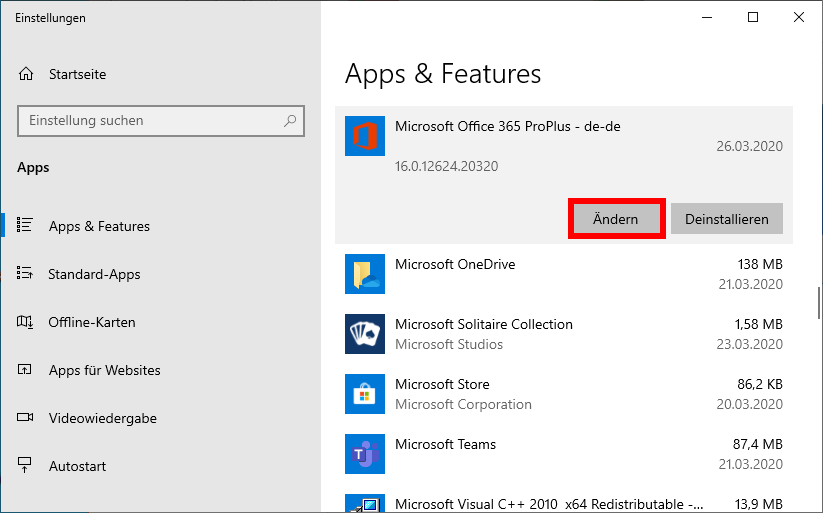The image size is (823, 513).
Task: Click Deinstallieren to uninstall Office
Action: point(727,219)
